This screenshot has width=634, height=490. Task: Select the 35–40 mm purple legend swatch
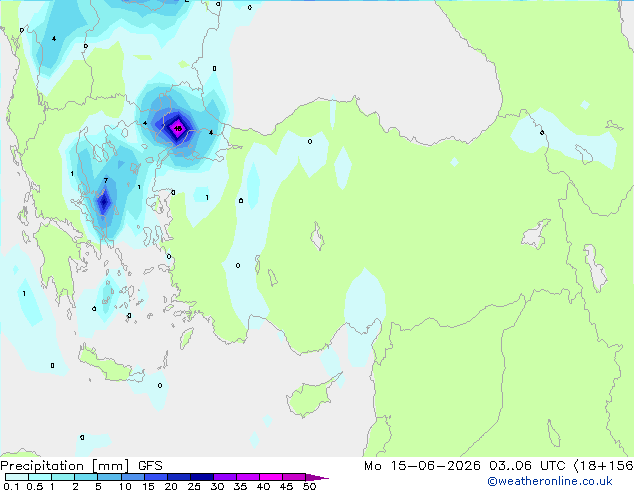tap(247, 477)
